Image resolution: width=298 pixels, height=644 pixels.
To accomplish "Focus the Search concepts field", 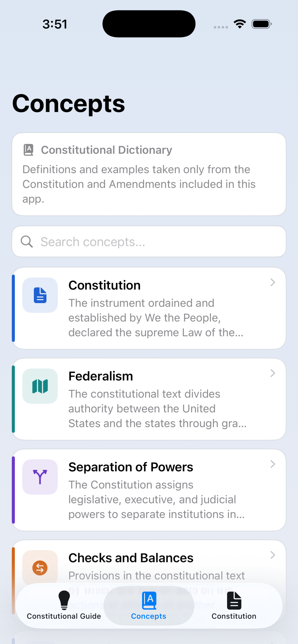I will [149, 242].
